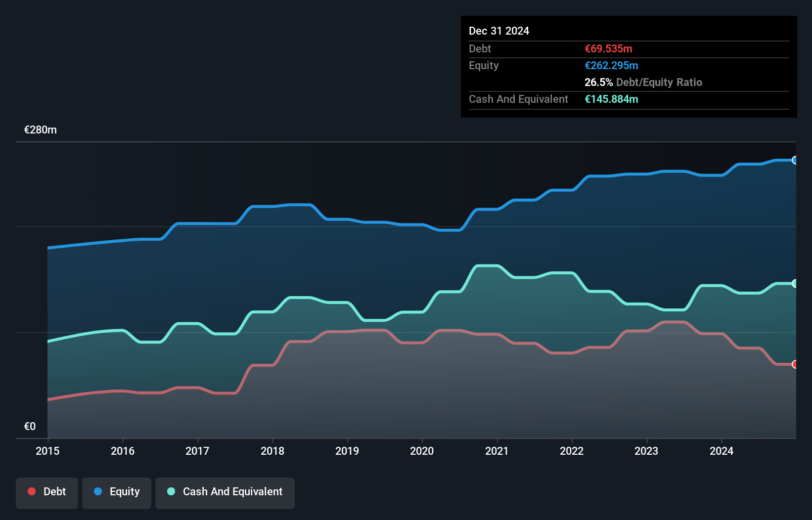Viewport: 812px width, 520px height.
Task: Toggle Cash And Equivalent legend button
Action: pos(225,492)
